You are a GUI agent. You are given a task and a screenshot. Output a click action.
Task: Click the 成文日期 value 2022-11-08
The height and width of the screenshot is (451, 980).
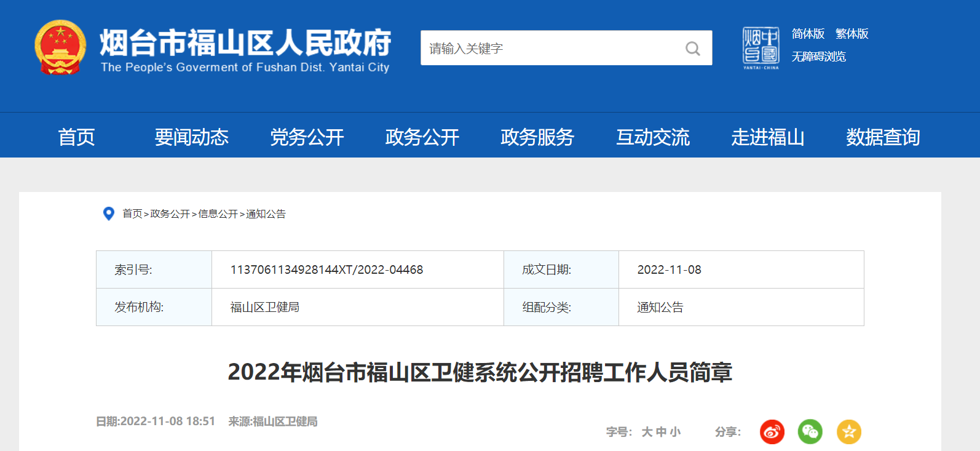coord(669,269)
